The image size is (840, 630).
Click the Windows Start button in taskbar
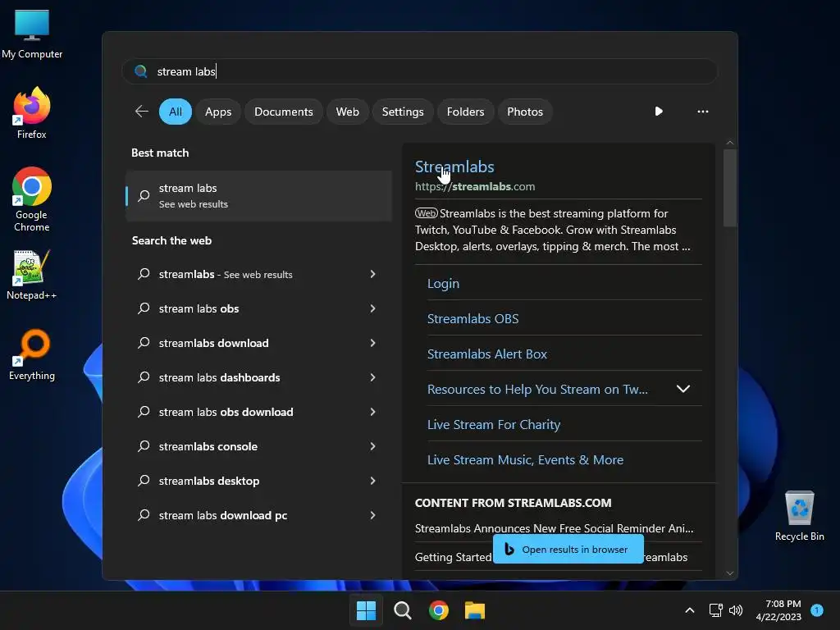(x=367, y=610)
